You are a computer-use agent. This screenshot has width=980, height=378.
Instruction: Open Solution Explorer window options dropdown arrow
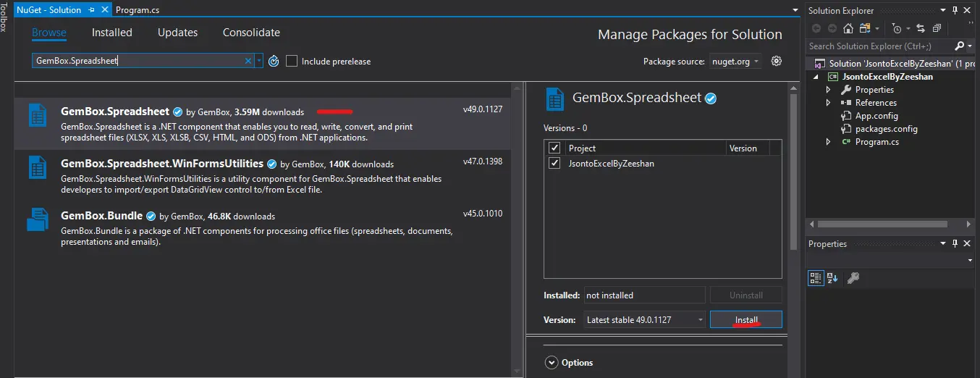click(x=943, y=10)
